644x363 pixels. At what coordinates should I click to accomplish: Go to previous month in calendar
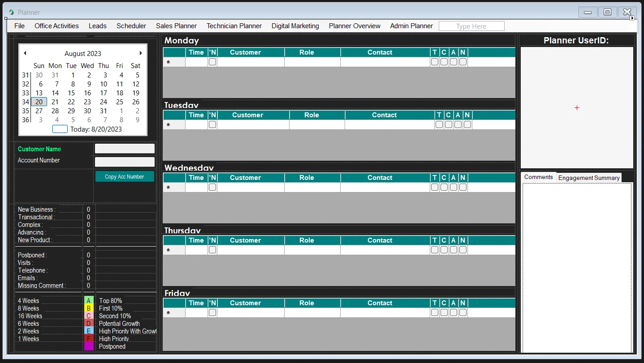tap(25, 53)
